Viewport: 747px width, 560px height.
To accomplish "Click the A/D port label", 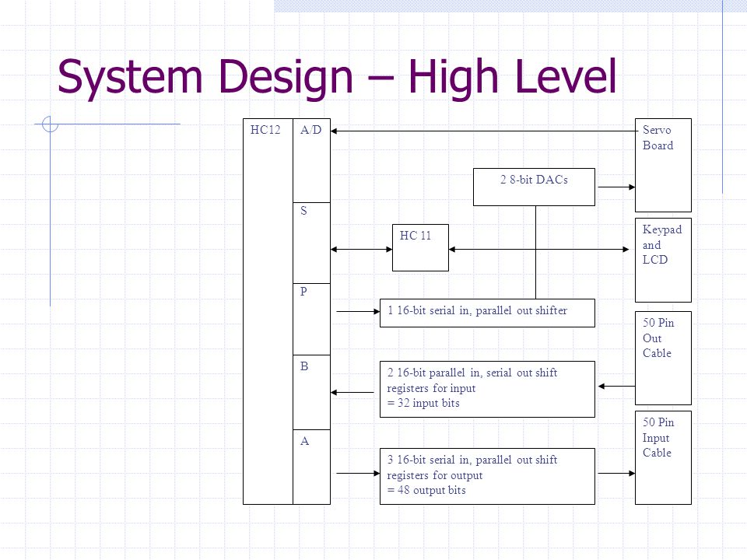I will click(311, 130).
